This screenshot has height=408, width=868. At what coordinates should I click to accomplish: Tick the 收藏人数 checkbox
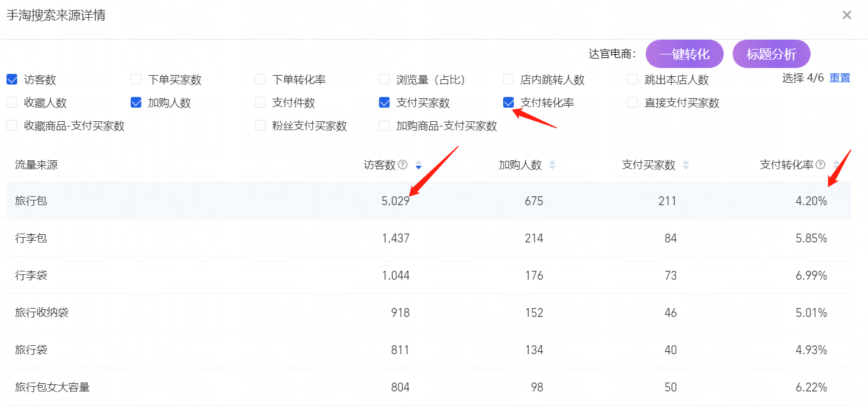[12, 102]
